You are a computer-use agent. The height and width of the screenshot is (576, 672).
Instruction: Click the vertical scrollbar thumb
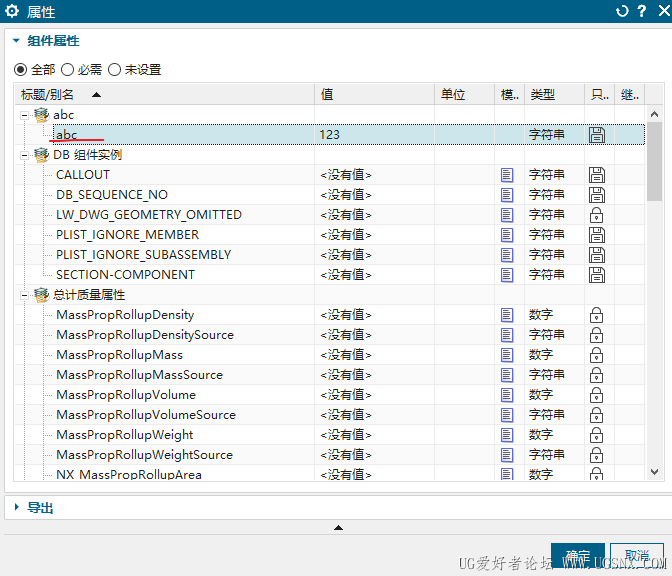[654, 161]
